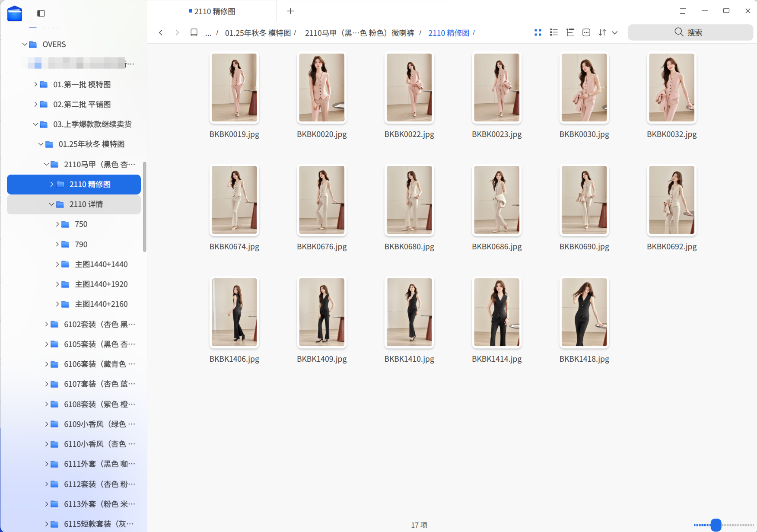Go forward with the right arrow
Screen dimensions: 757x532
click(x=177, y=33)
